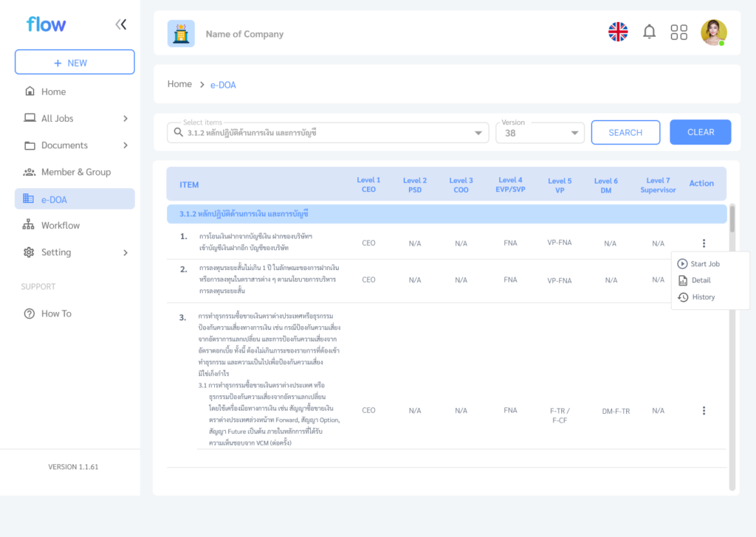Click the CLEAR button
756x537 pixels.
click(700, 132)
